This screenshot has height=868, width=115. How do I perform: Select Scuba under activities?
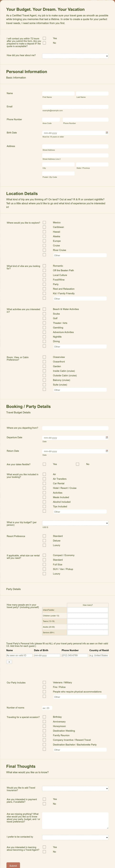(x=44, y=314)
